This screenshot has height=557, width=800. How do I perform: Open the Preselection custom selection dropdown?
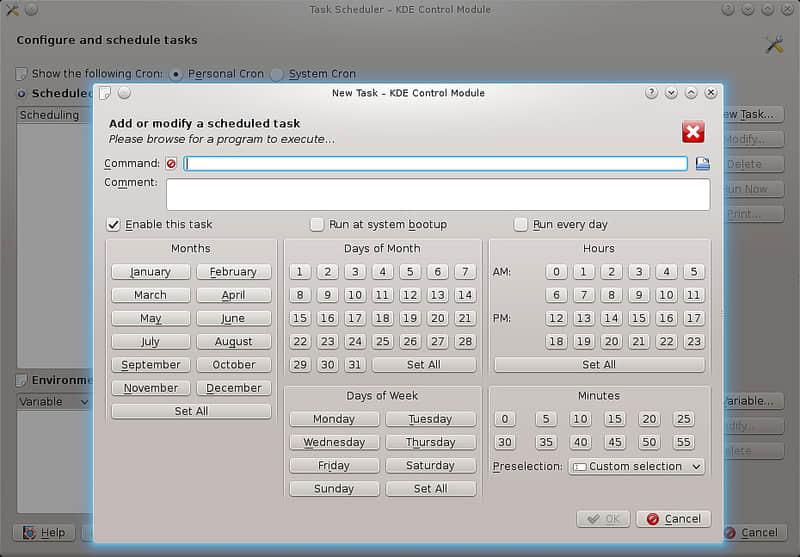[x=636, y=466]
